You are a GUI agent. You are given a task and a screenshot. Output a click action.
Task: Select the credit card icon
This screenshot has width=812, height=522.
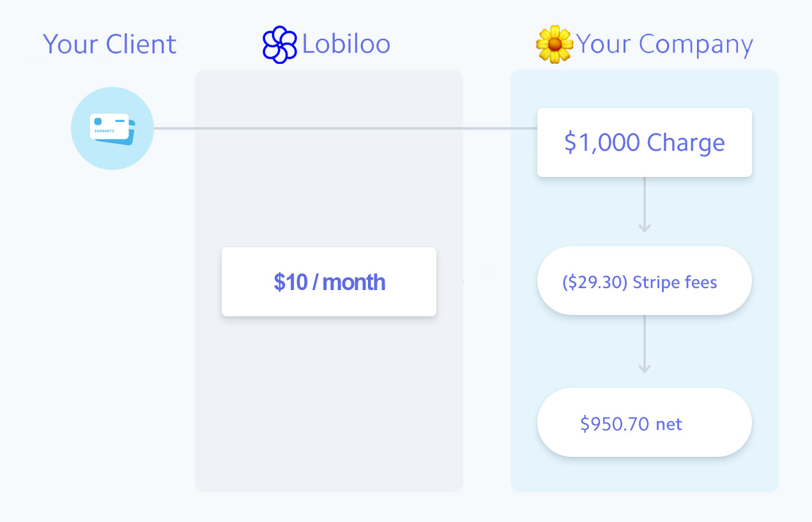112,129
